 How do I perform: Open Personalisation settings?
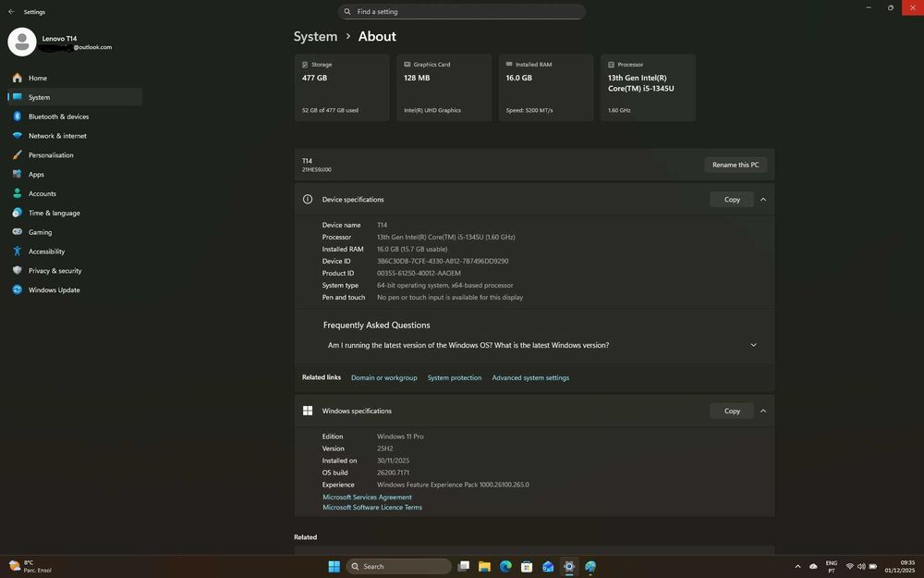point(75,155)
